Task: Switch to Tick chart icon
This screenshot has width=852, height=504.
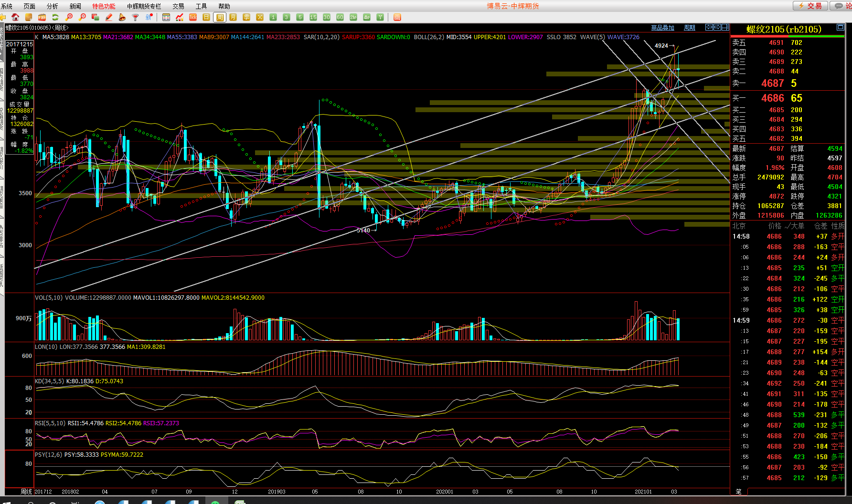Action: tap(193, 17)
